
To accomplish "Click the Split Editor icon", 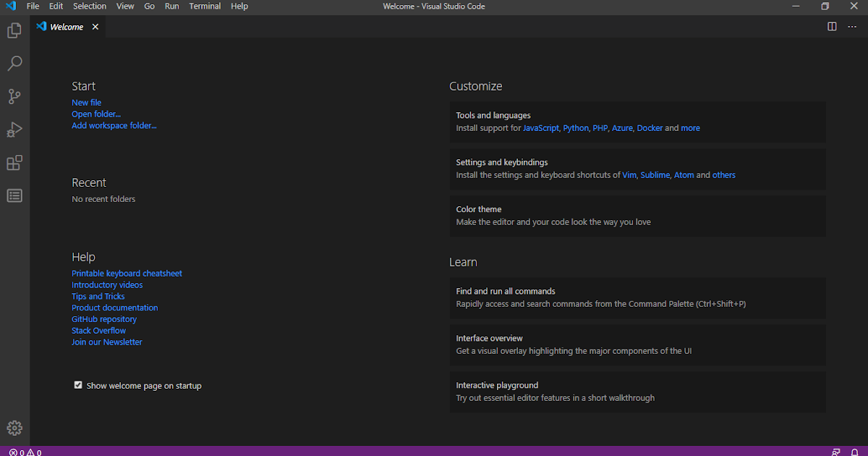I will [x=833, y=26].
